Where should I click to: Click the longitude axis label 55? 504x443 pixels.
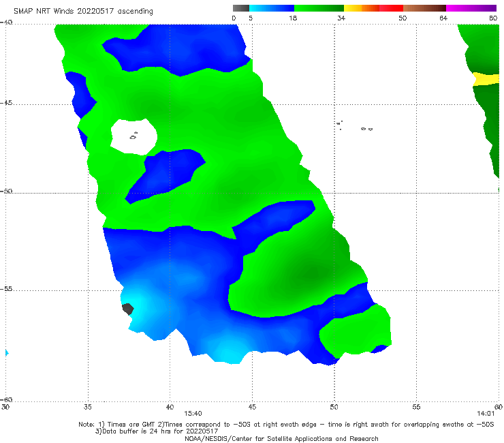click(416, 407)
